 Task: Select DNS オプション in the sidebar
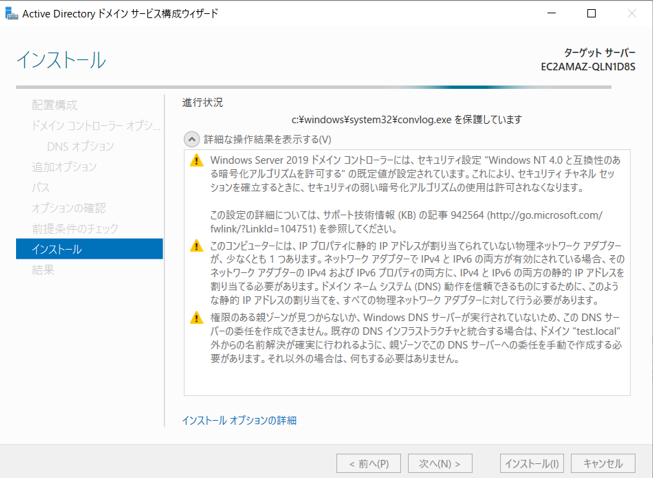(80, 146)
